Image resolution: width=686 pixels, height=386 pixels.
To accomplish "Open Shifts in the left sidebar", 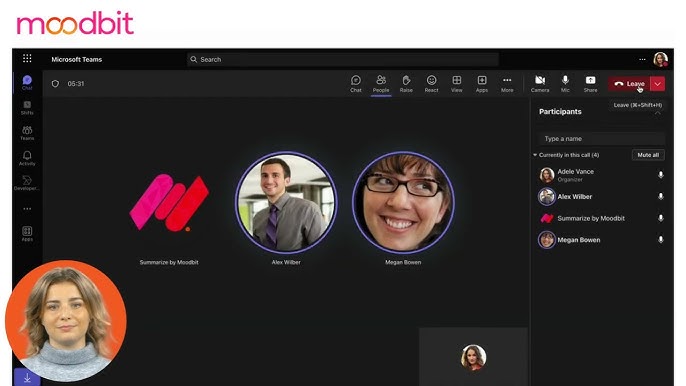I will tap(27, 108).
